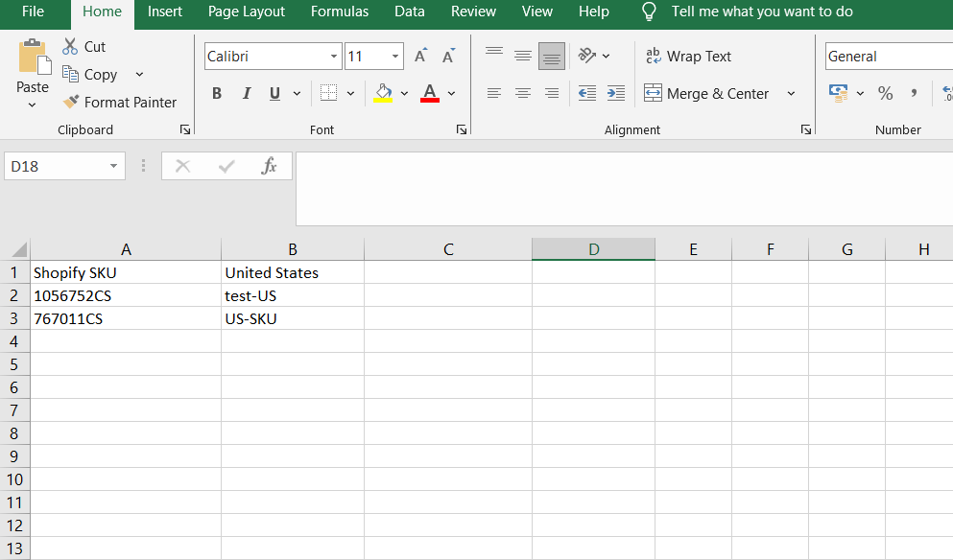Select row 3 header
This screenshot has width=953, height=560.
tap(14, 318)
